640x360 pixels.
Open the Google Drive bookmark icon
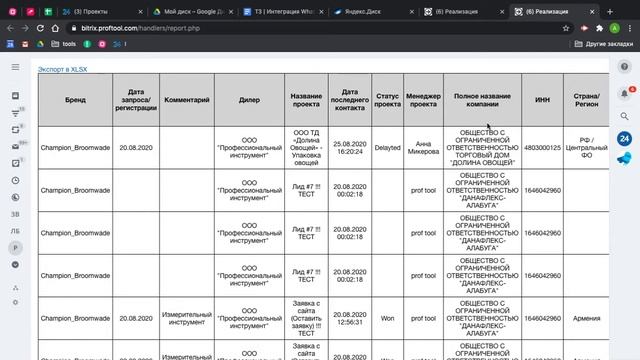40,44
